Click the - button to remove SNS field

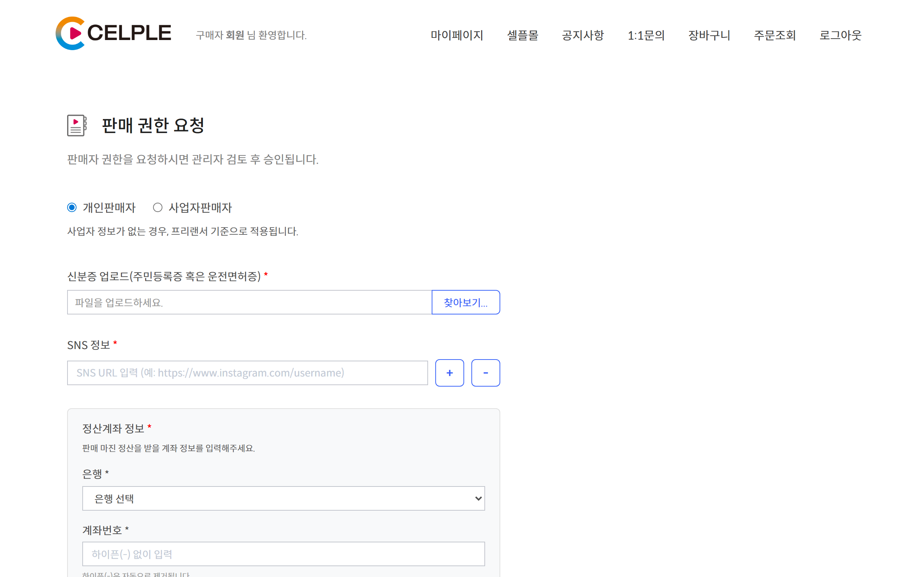(485, 373)
